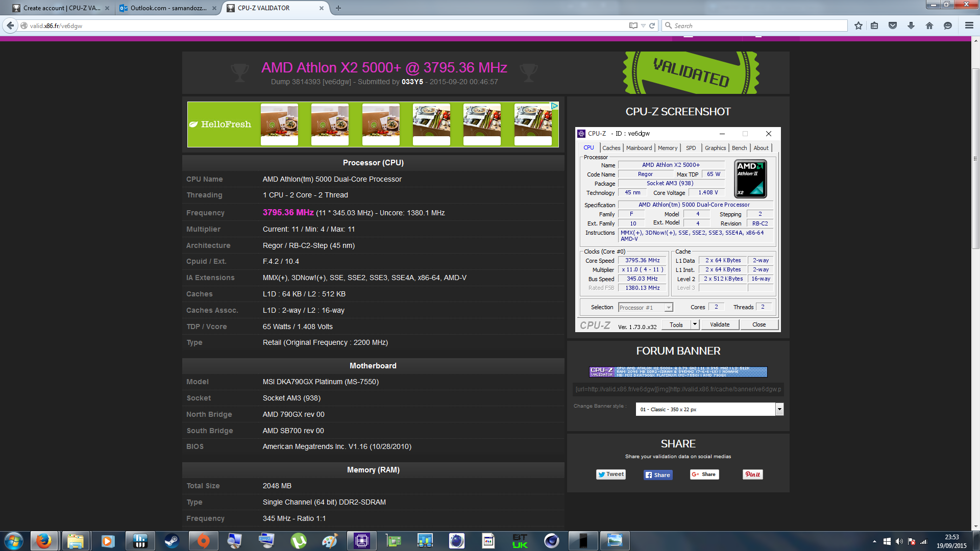Click the 3795.36 MHz frequency value
The width and height of the screenshot is (980, 551).
288,212
